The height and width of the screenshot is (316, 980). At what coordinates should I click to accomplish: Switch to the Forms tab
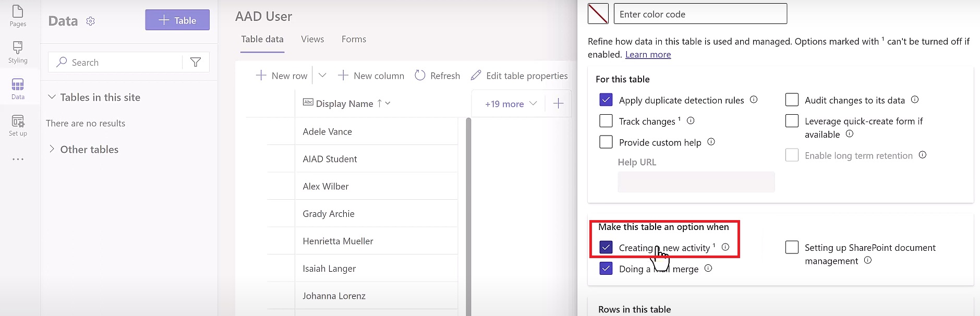354,39
